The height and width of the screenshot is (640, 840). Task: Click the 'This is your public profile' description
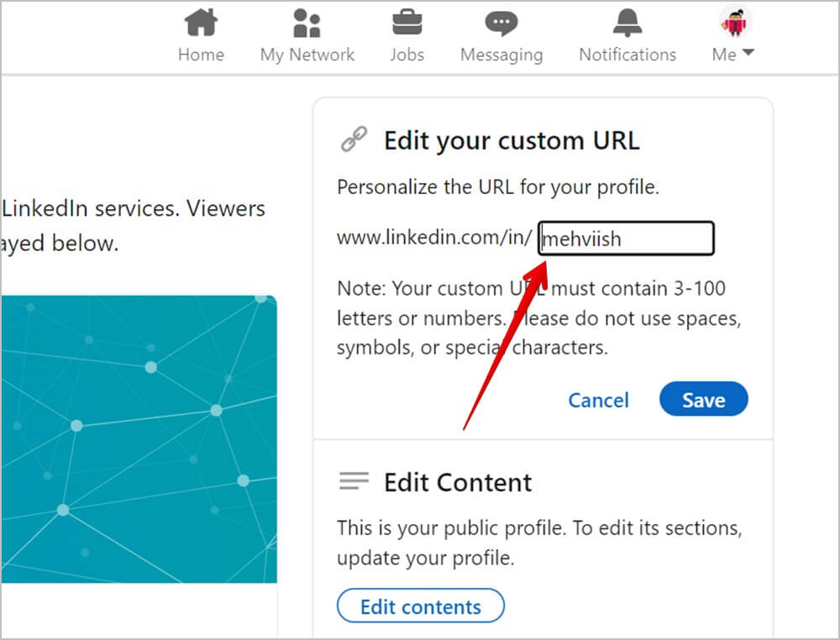(x=539, y=543)
